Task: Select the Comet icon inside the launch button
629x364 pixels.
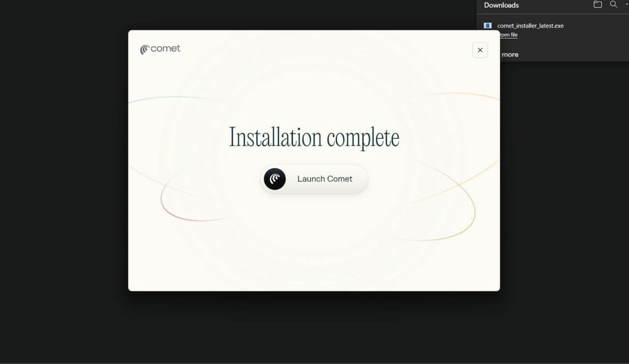Action: click(x=275, y=179)
